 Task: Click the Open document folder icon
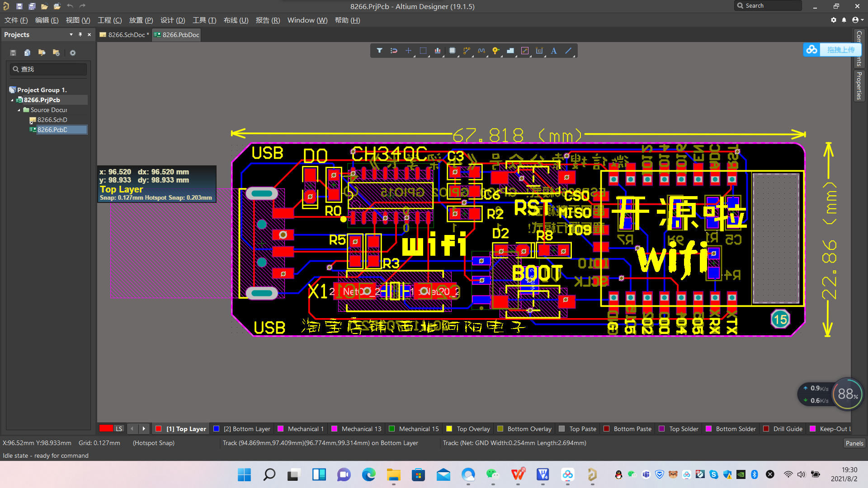point(44,6)
